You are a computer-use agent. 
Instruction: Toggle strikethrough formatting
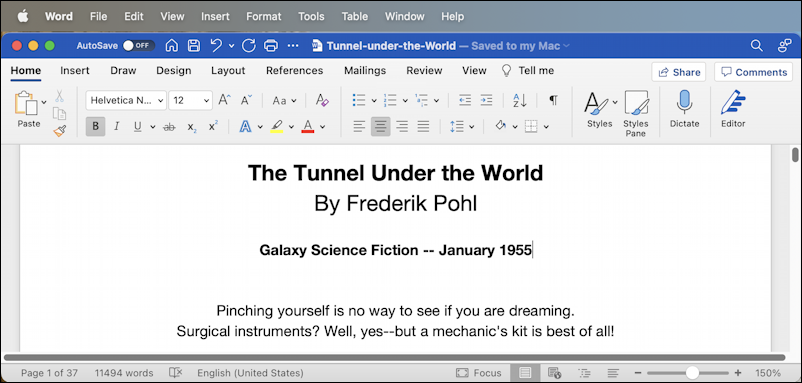click(x=169, y=127)
